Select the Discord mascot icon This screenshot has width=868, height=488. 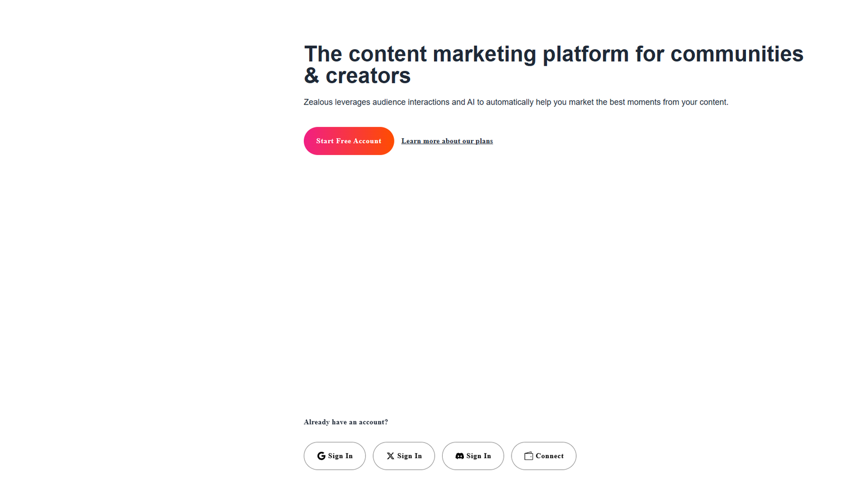(459, 456)
